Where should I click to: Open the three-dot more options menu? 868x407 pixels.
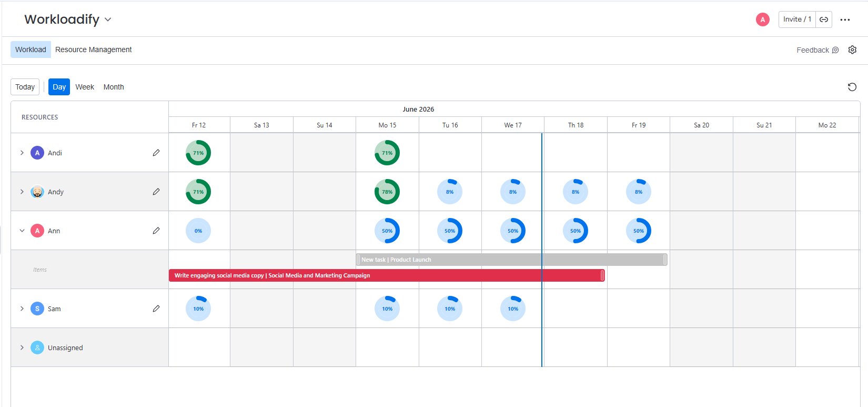(845, 19)
